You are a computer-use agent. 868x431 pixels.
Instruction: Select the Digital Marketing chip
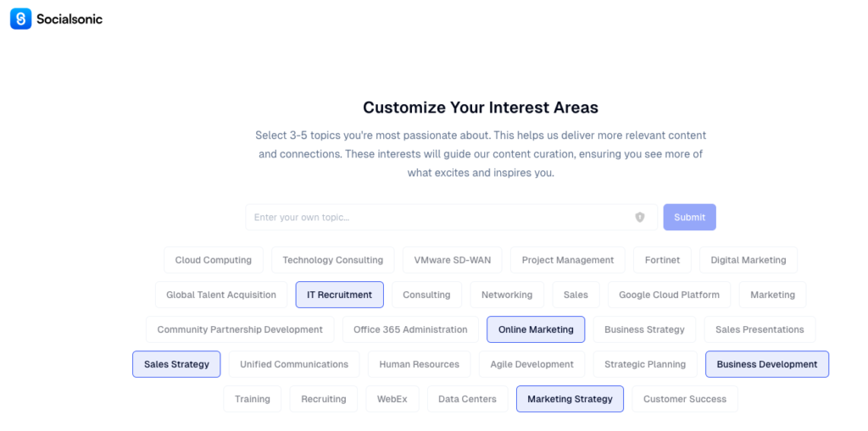[748, 260]
